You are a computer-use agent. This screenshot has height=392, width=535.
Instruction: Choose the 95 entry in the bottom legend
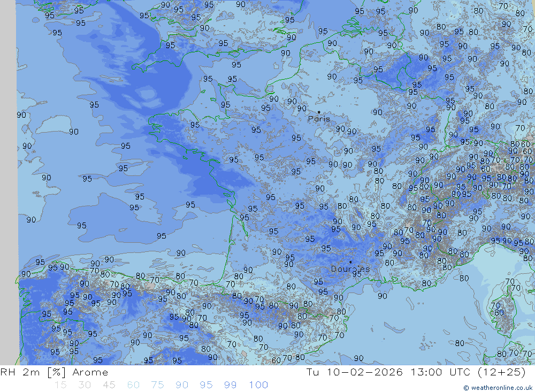(x=206, y=385)
